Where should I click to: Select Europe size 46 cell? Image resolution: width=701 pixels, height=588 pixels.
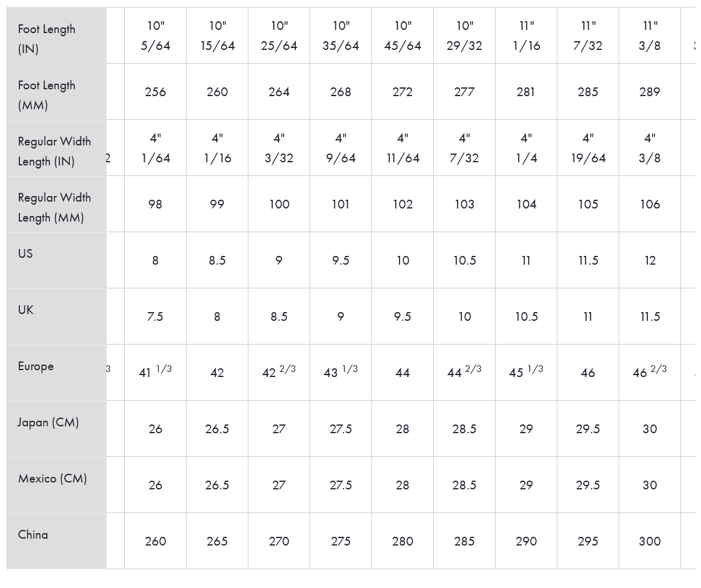(x=588, y=373)
